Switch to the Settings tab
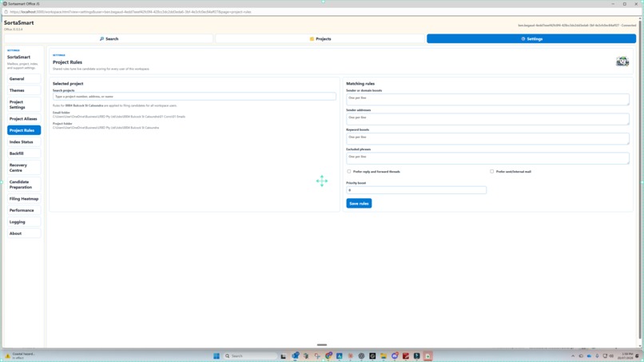The height and width of the screenshot is (362, 644). [531, 38]
